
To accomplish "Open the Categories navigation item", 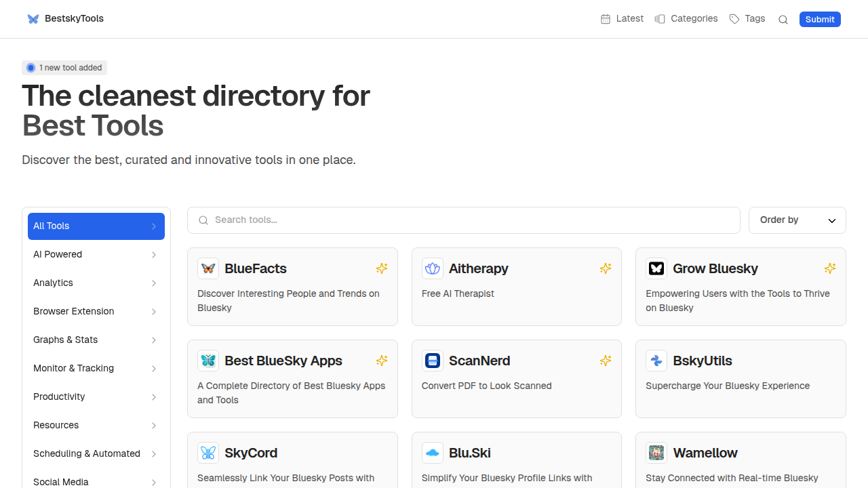I will click(x=686, y=19).
